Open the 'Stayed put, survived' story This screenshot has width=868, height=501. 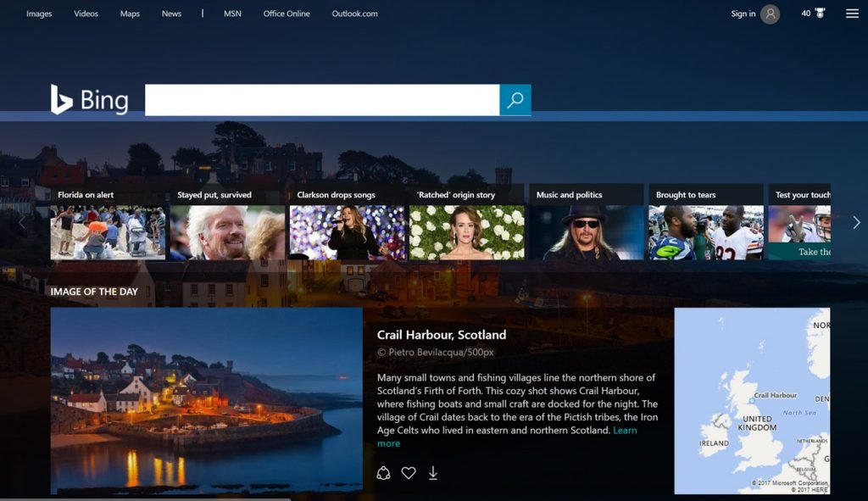tap(227, 223)
